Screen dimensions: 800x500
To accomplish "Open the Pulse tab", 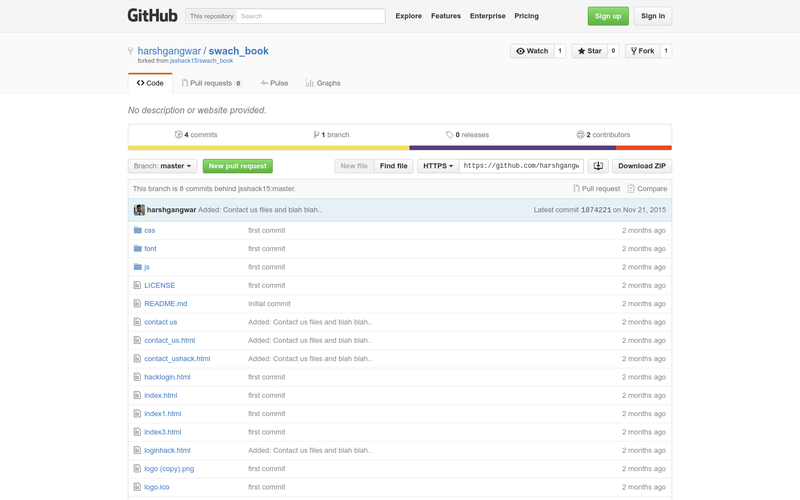I will pyautogui.click(x=274, y=83).
